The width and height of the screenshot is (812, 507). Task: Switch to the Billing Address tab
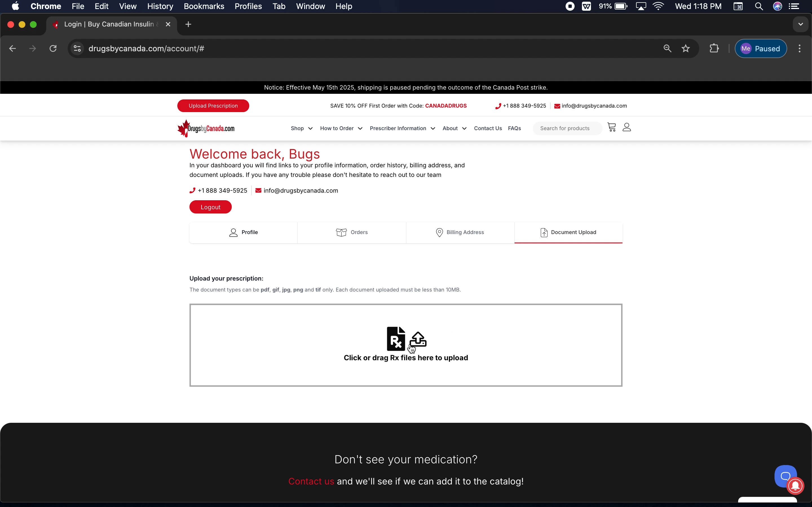point(460,232)
